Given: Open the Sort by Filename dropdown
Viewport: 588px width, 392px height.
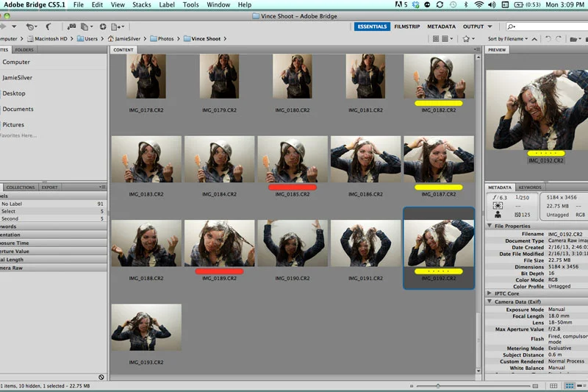Looking at the screenshot, I should click(508, 39).
